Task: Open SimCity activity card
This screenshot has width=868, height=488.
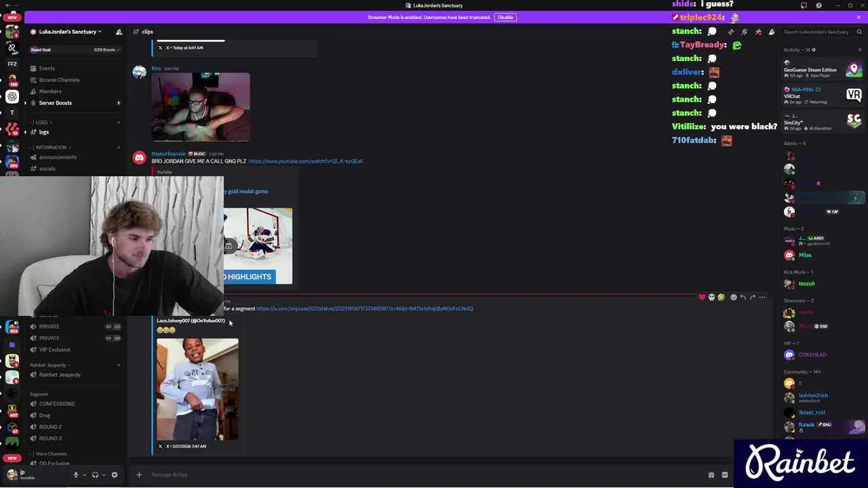Action: (823, 122)
